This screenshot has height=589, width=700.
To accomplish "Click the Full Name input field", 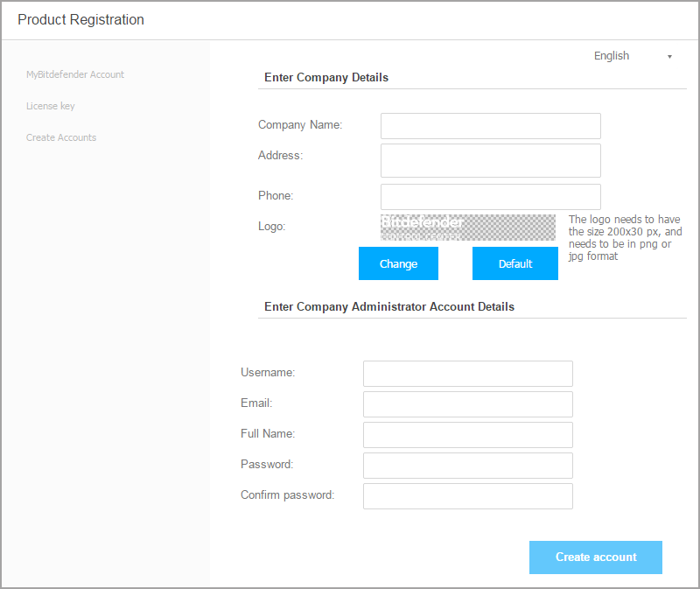I will tap(467, 434).
